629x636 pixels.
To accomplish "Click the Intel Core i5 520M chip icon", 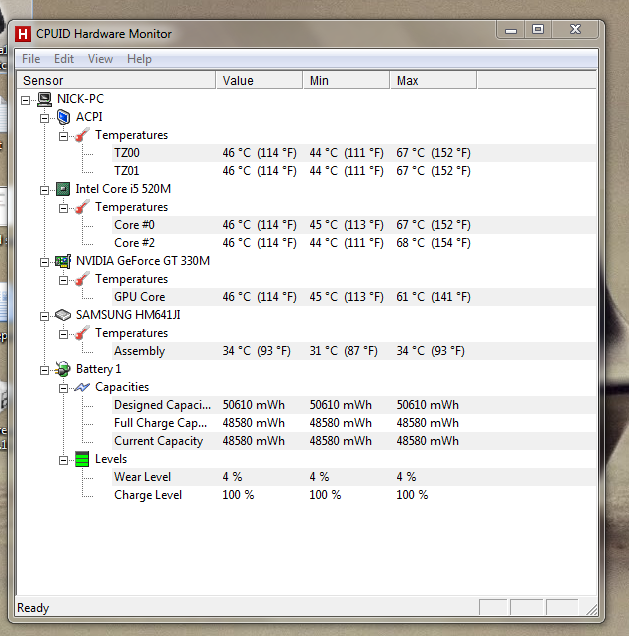I will click(63, 189).
